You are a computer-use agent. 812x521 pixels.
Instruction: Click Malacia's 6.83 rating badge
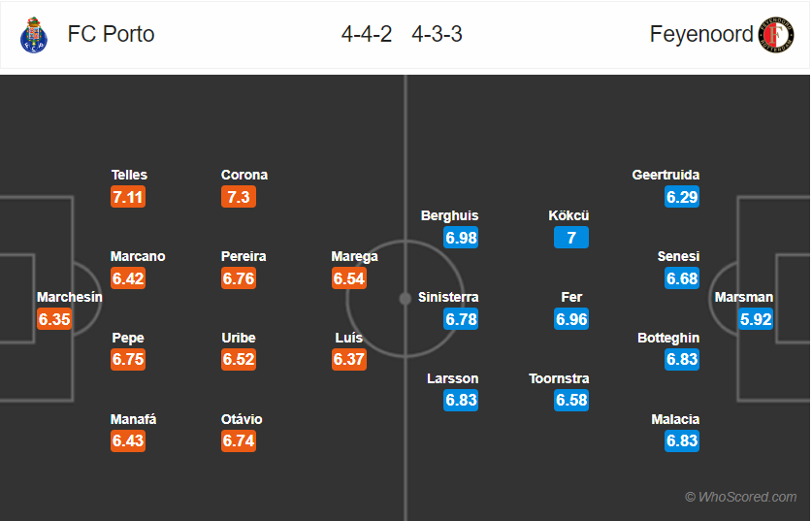(x=682, y=440)
